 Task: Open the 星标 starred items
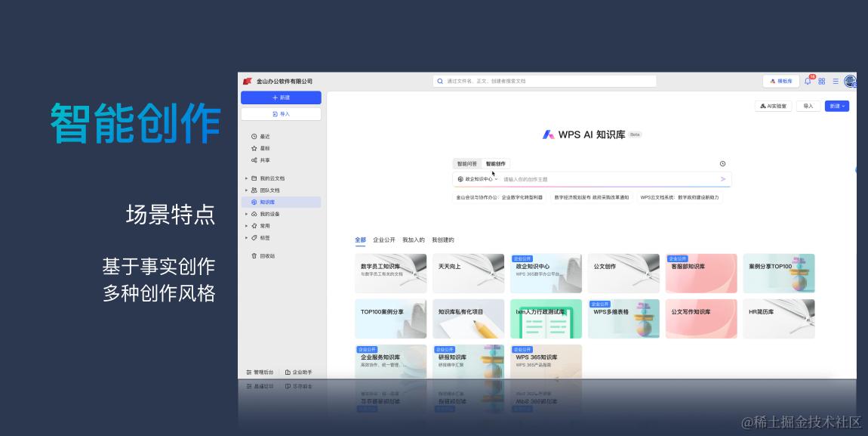tap(260, 148)
